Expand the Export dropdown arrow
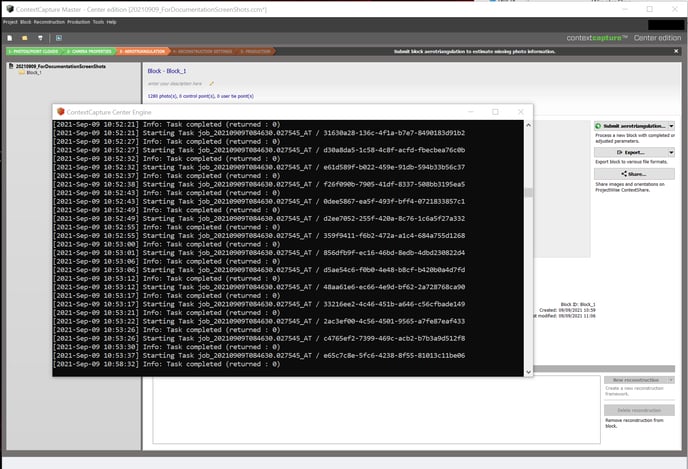The image size is (688, 469). coord(671,152)
